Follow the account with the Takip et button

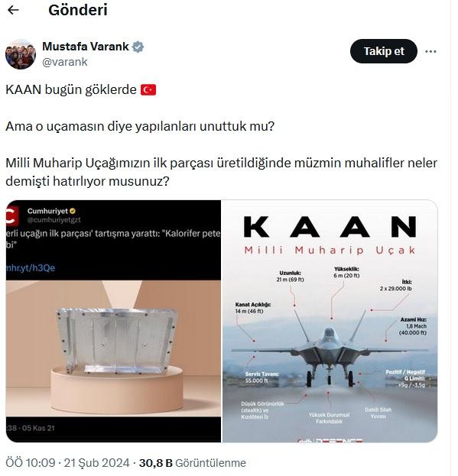coord(384,51)
